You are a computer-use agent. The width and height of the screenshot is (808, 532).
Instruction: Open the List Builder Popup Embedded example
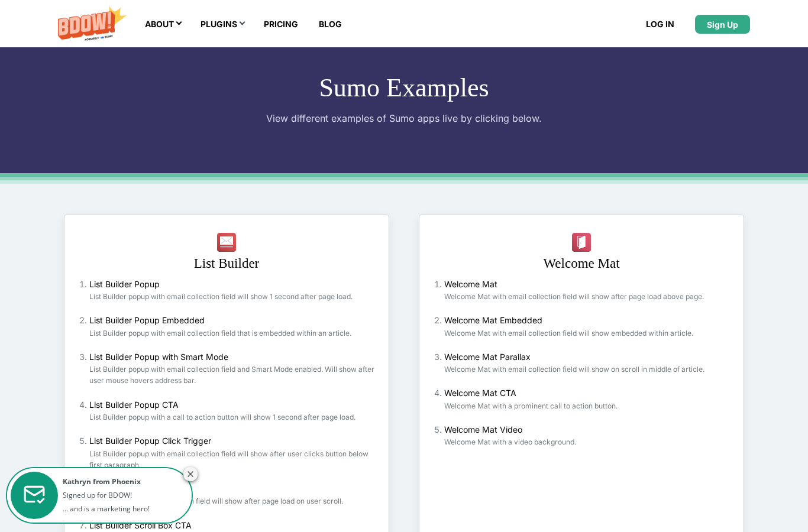pyautogui.click(x=147, y=320)
